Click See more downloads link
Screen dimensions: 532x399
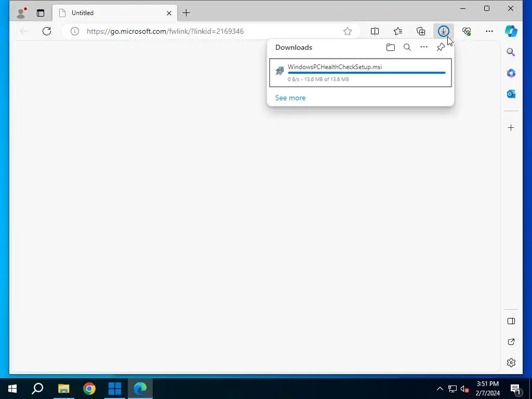[290, 98]
